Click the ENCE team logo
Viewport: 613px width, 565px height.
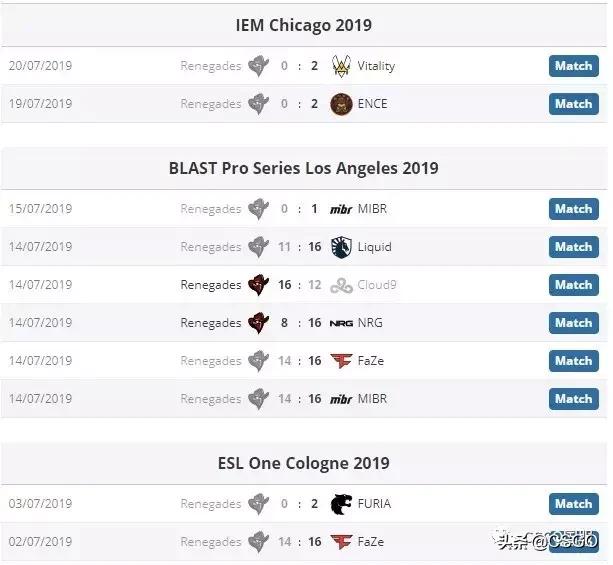pos(341,104)
